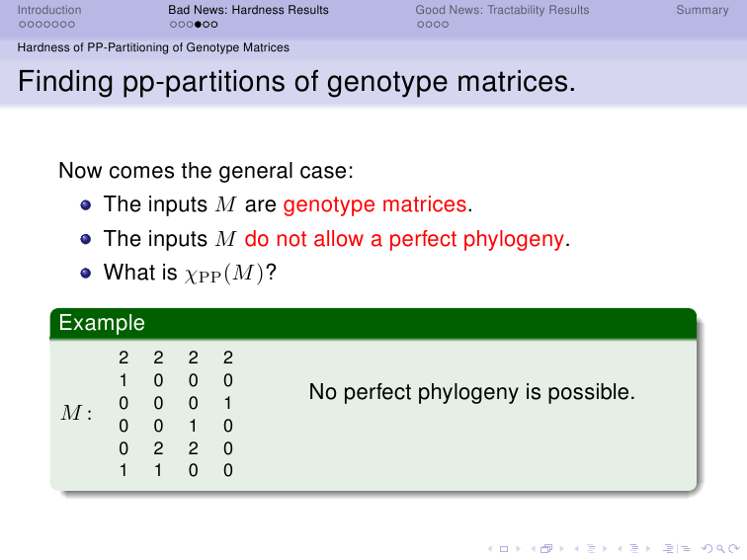The height and width of the screenshot is (560, 747).
Task: Select the sixth dot under Introduction
Action: [x=63, y=25]
